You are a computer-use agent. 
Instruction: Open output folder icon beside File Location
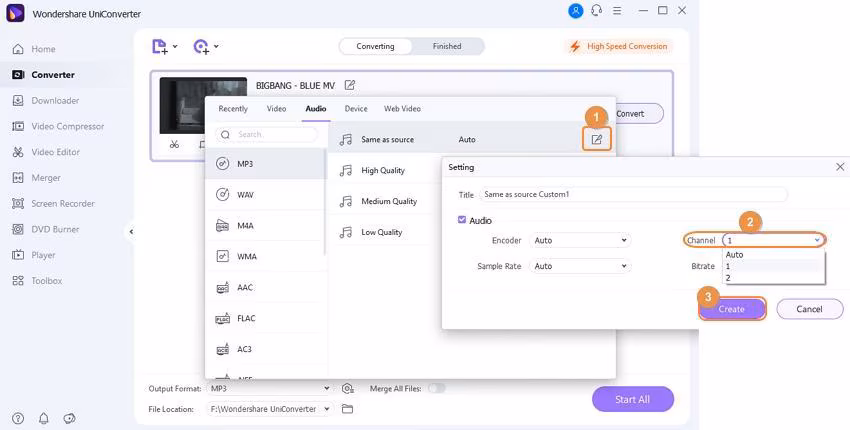click(347, 409)
